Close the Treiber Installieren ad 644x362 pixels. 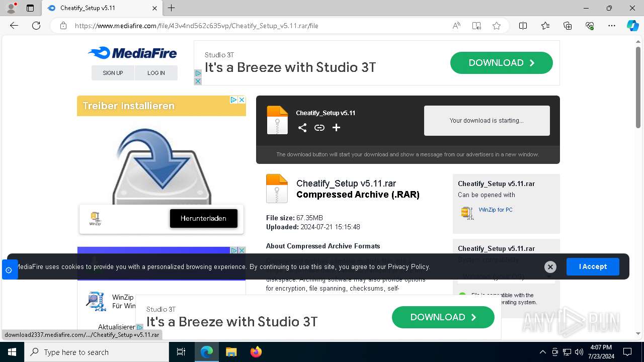(x=242, y=100)
